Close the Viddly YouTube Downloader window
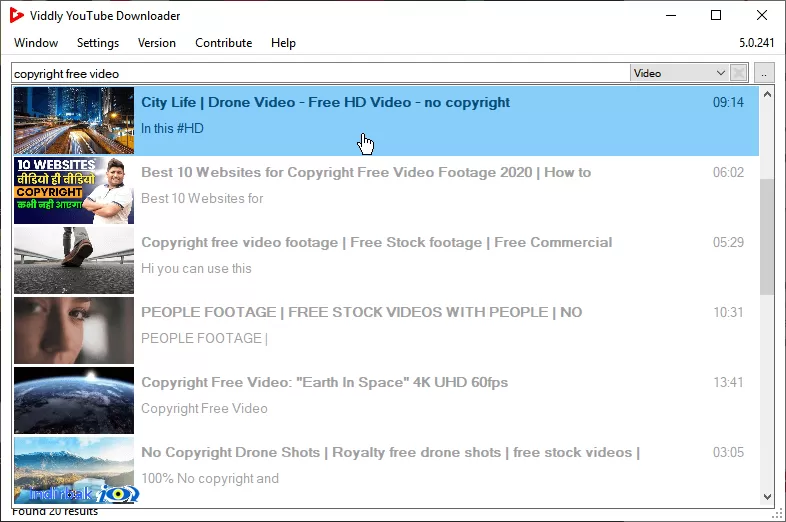This screenshot has width=786, height=522. (x=762, y=16)
